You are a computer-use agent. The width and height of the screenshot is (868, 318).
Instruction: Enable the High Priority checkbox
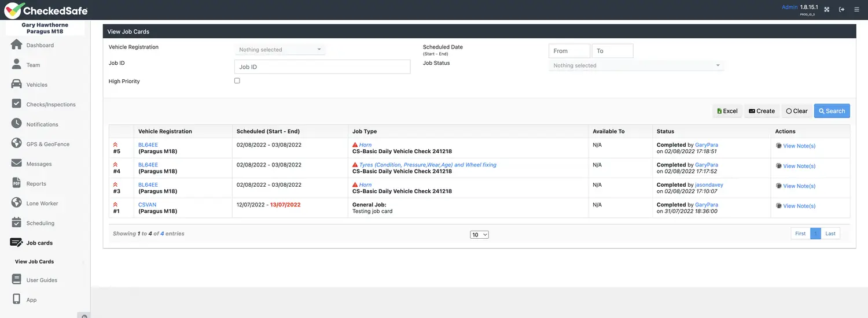(237, 81)
